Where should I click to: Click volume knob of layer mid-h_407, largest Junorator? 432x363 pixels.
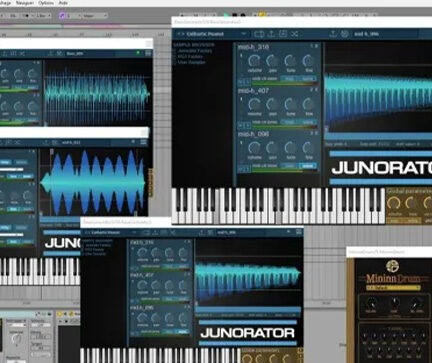[255, 105]
